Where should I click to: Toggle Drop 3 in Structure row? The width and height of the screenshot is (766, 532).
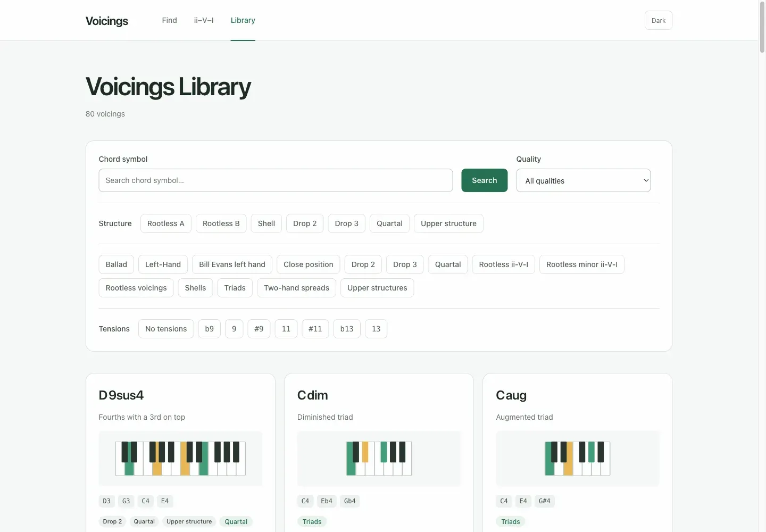[347, 223]
